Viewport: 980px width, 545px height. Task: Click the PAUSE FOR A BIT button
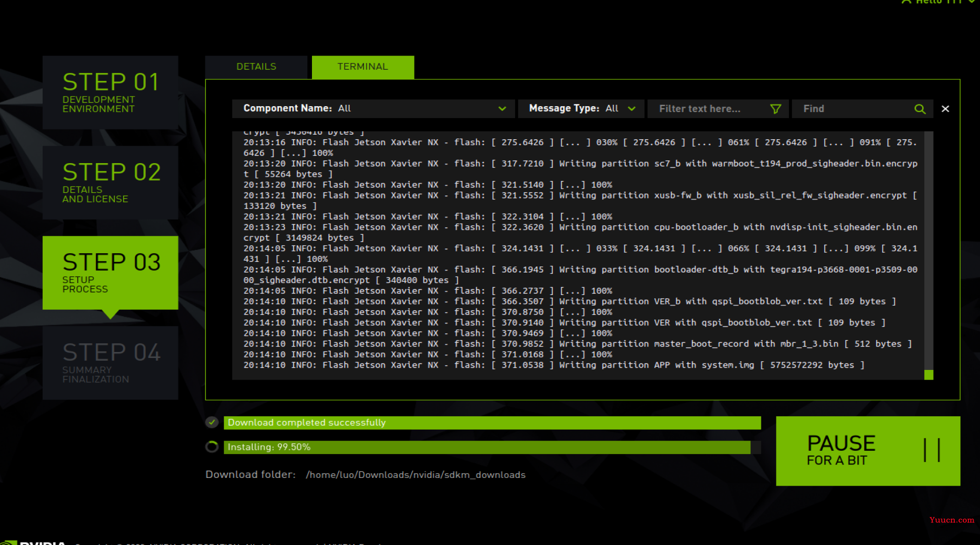(868, 451)
